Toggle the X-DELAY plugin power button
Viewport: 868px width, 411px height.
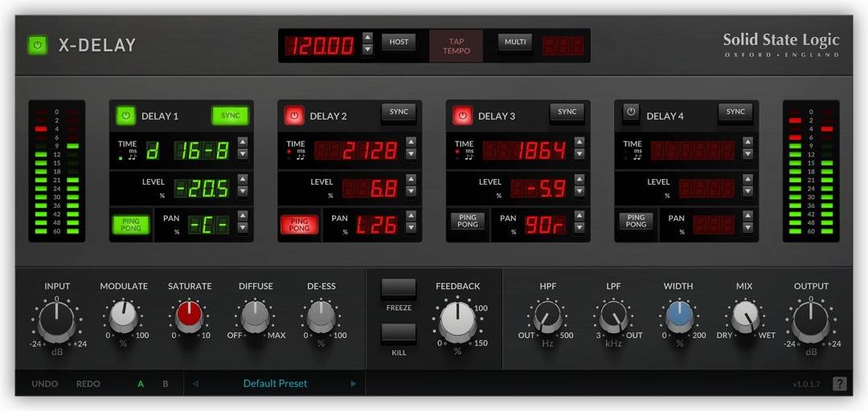pyautogui.click(x=39, y=46)
